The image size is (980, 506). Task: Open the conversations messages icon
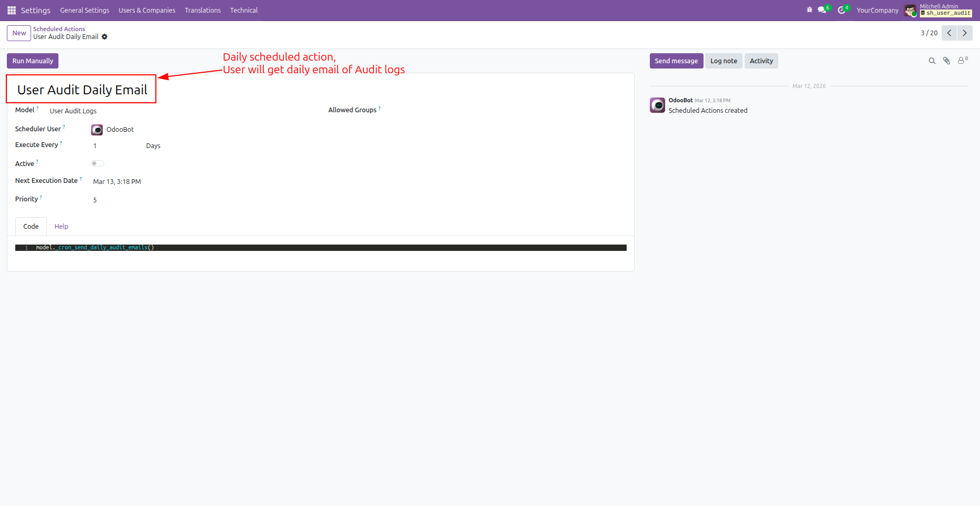click(823, 10)
